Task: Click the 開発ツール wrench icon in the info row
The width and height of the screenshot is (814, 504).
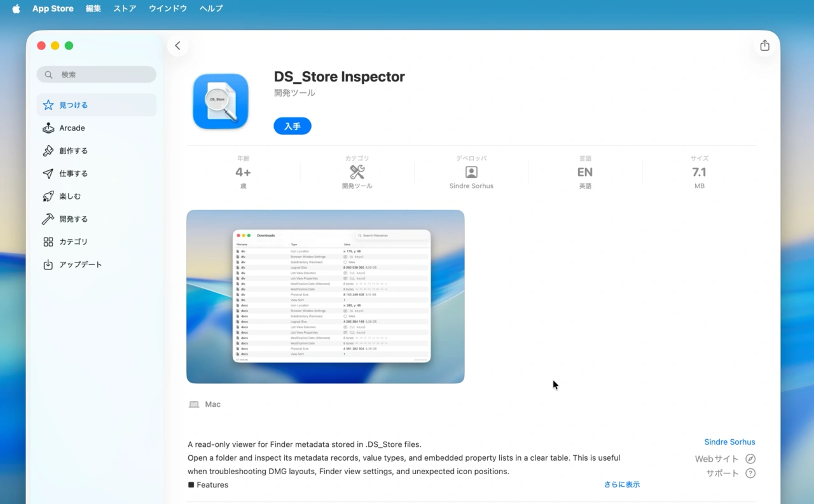Action: point(357,171)
